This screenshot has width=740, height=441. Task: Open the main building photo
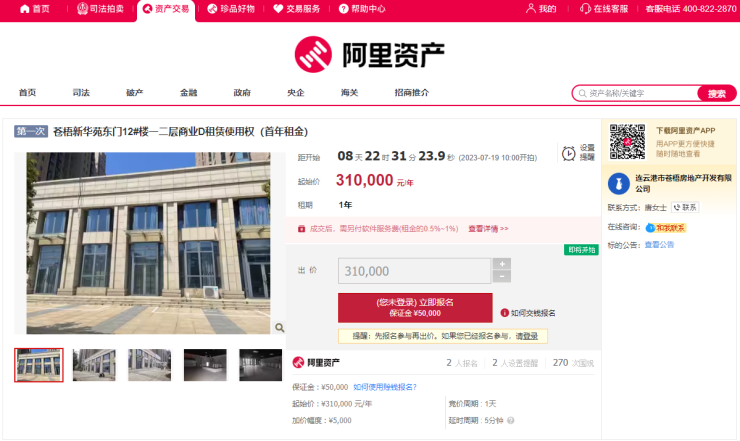pos(148,243)
